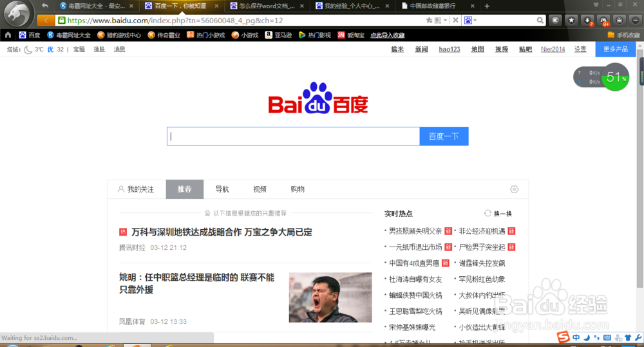Open favorites with the star toolbar button

click(571, 20)
